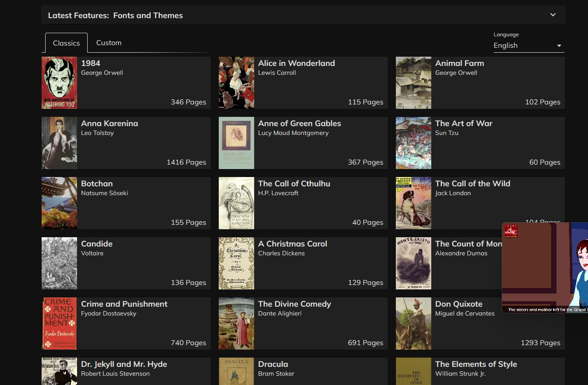Viewport: 588px width, 385px height.
Task: Click the Latest Features banner title
Action: pos(115,15)
